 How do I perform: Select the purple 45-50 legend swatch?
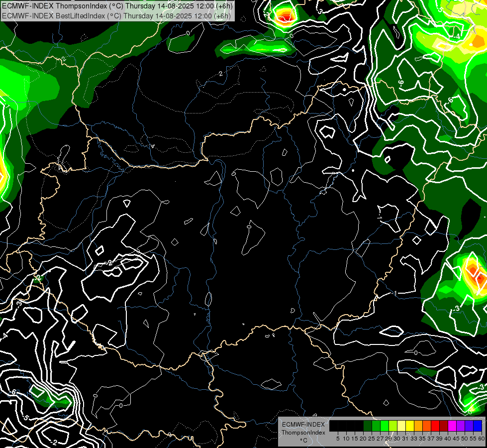pyautogui.click(x=461, y=426)
